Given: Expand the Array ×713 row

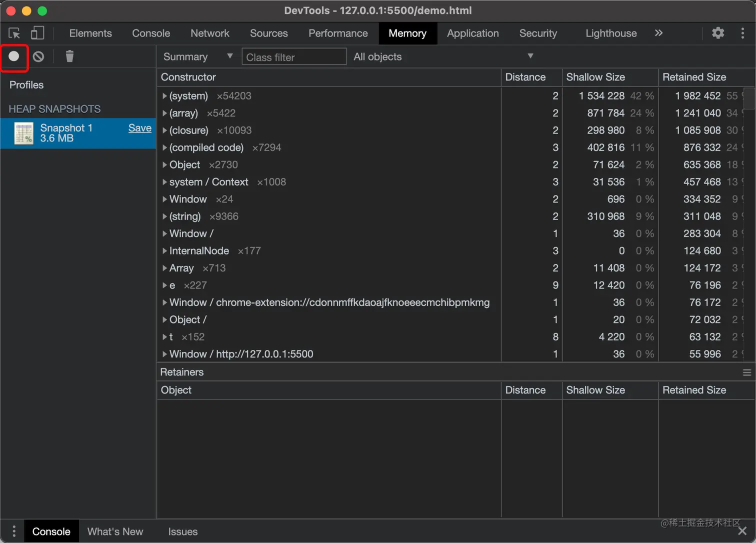Looking at the screenshot, I should point(164,268).
